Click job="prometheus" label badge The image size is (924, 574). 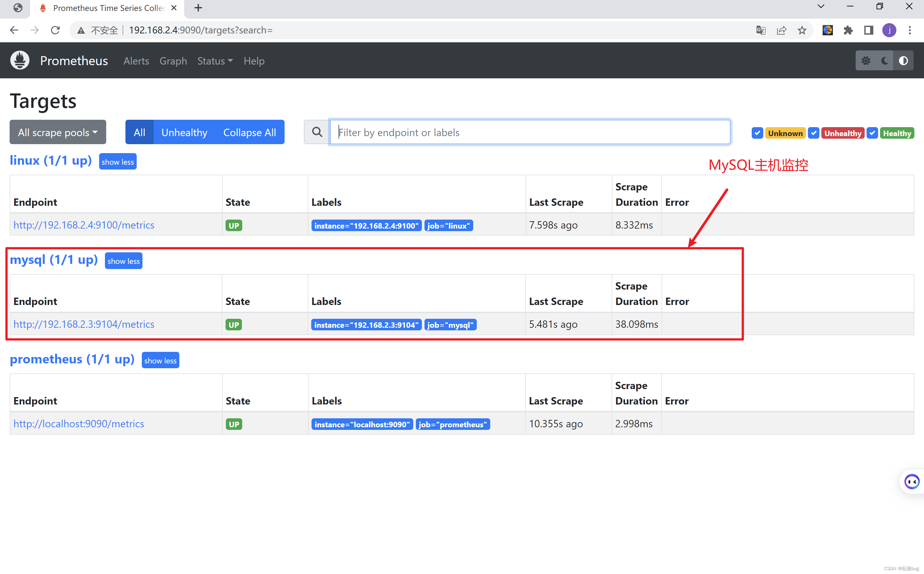click(453, 424)
